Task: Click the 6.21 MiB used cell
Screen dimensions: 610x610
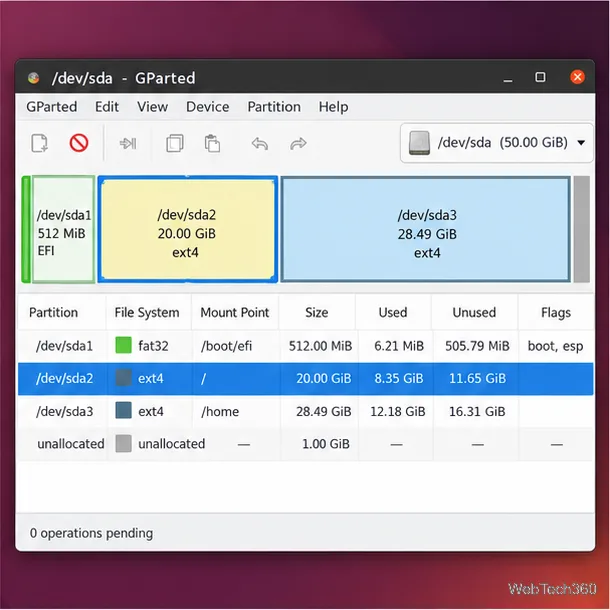Action: tap(399, 346)
